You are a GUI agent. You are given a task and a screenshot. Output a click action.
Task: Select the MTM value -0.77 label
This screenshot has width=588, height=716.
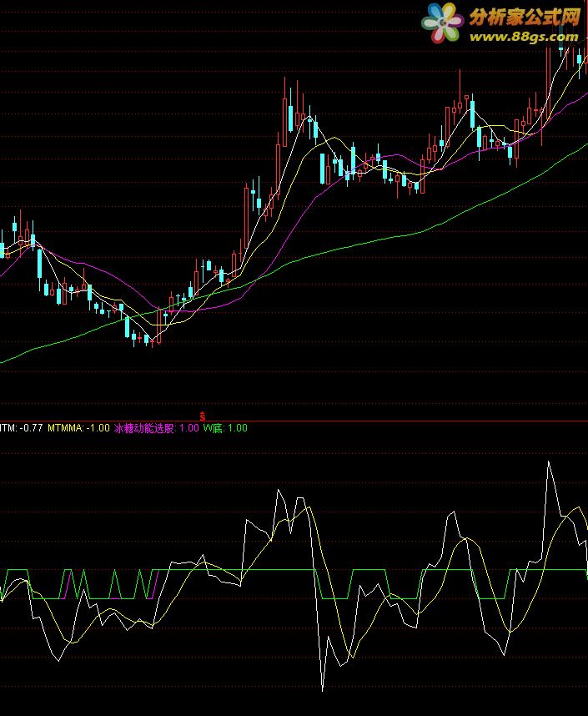(x=21, y=428)
